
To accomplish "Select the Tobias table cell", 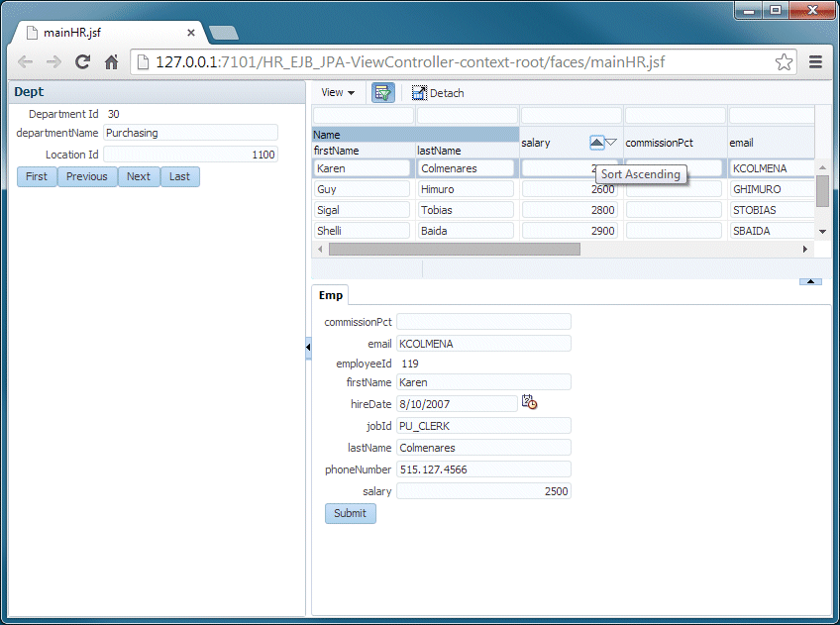I will coord(467,210).
